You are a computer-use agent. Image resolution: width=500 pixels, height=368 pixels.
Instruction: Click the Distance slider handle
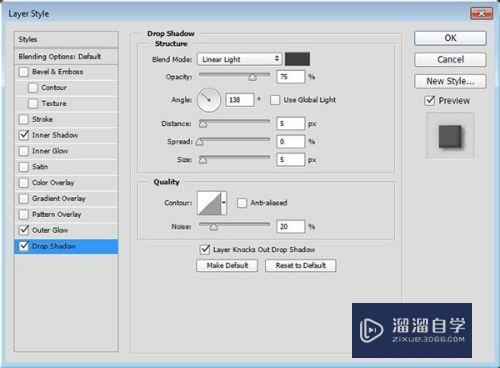click(203, 124)
